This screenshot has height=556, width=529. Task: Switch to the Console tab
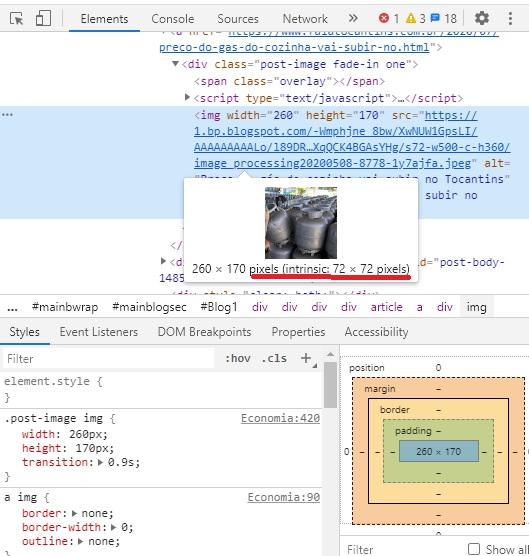173,19
